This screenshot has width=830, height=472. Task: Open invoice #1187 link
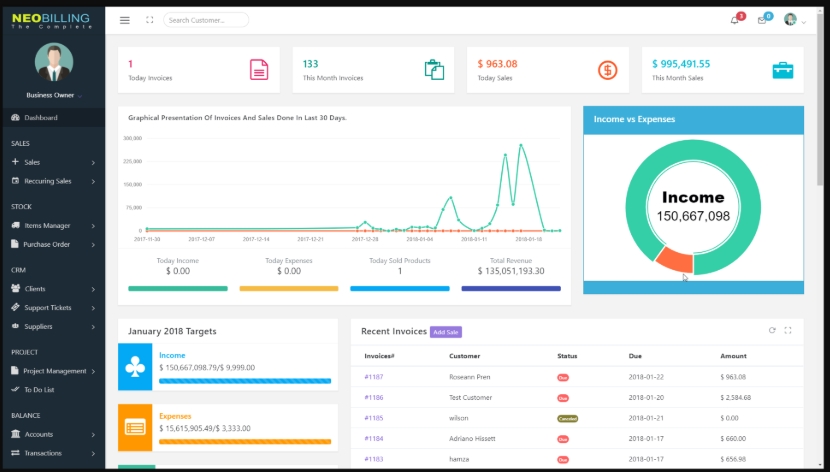pyautogui.click(x=373, y=377)
